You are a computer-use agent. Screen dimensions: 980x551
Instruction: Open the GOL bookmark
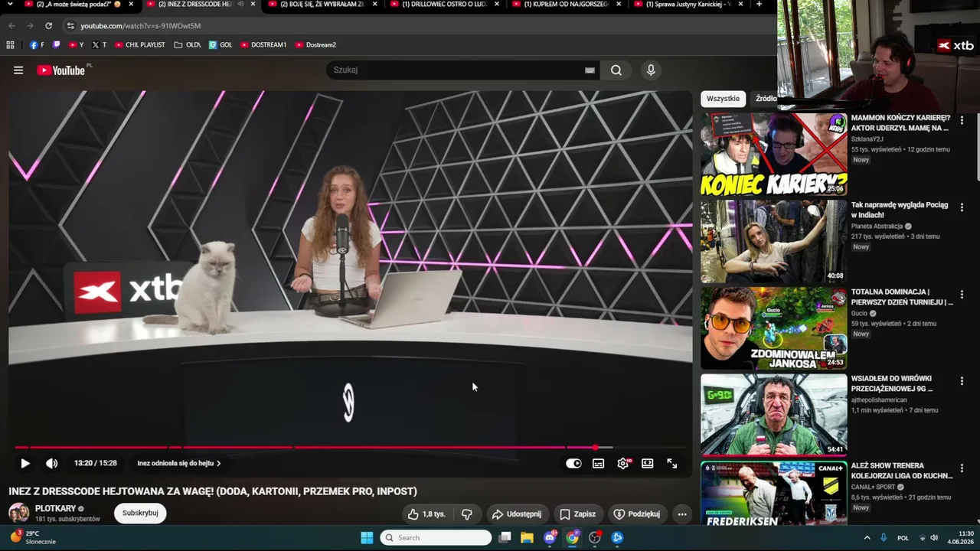pos(220,45)
